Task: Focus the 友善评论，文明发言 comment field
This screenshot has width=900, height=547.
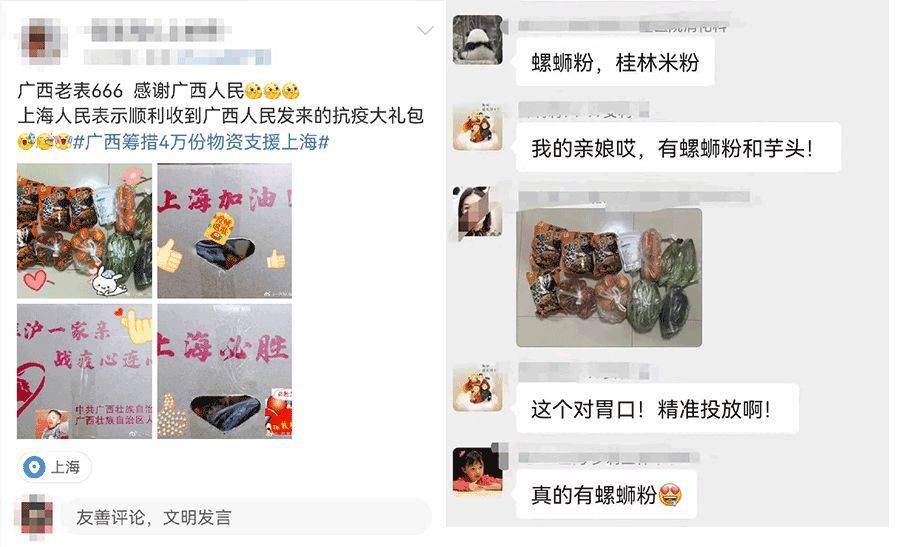Action: tap(247, 517)
